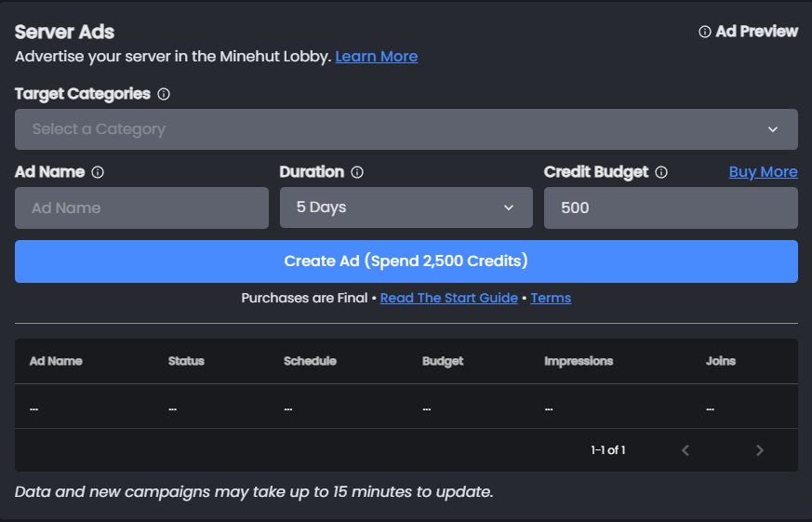The image size is (812, 522).
Task: Expand the 5 Days duration dropdown
Action: (x=406, y=207)
